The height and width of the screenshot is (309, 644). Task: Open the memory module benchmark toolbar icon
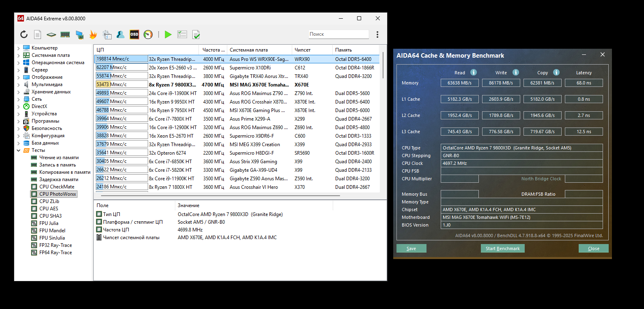65,35
